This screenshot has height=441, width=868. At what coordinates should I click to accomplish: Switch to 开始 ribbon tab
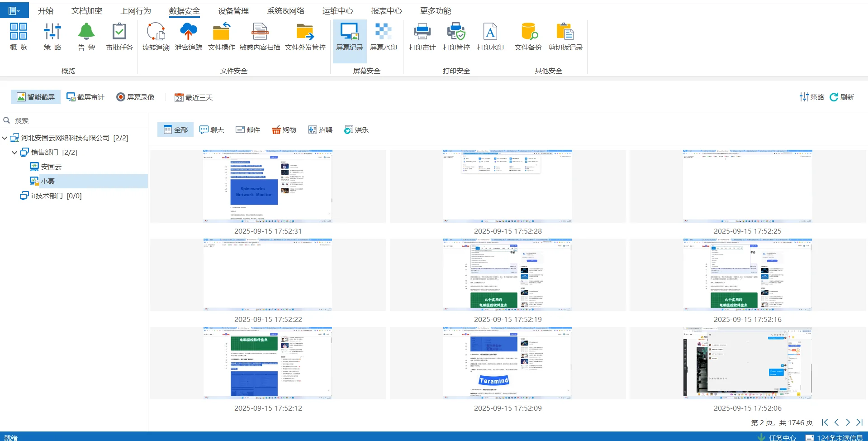click(46, 11)
